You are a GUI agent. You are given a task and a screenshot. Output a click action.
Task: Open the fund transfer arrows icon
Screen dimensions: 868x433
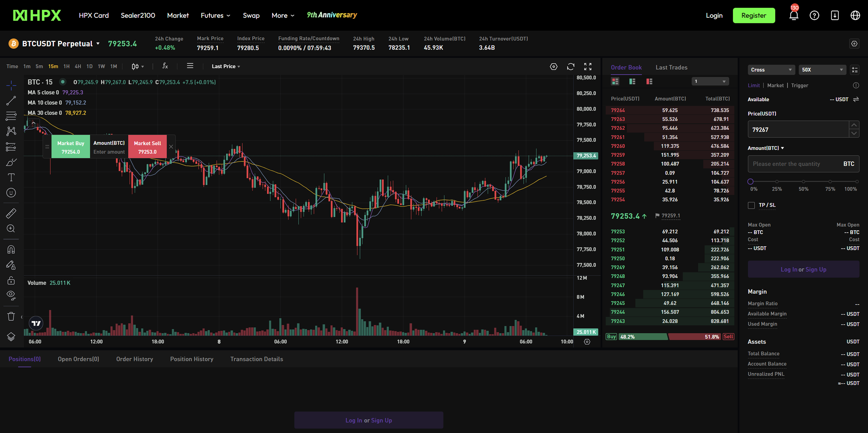point(856,99)
